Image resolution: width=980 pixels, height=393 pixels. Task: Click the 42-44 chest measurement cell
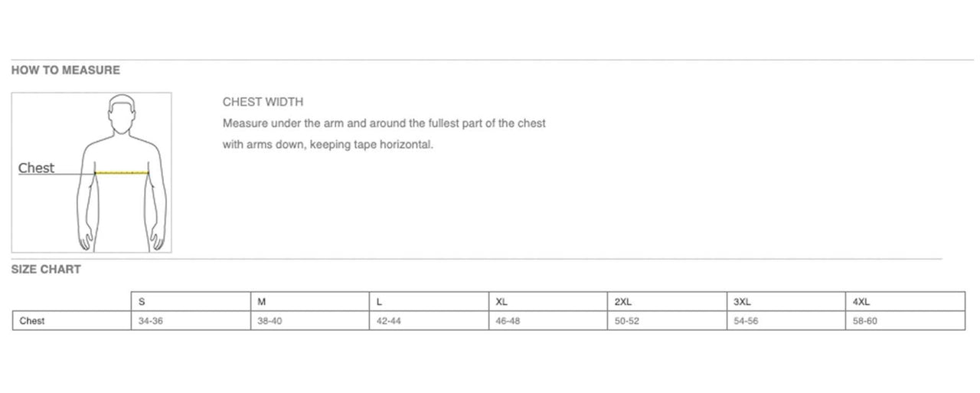tap(389, 321)
